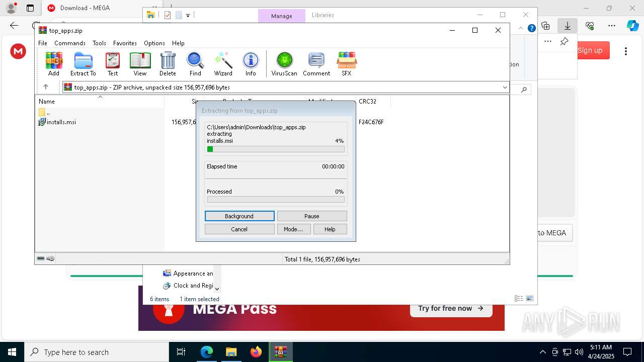Click the Mode... button
Viewport: 644px width, 362px height.
point(293,229)
